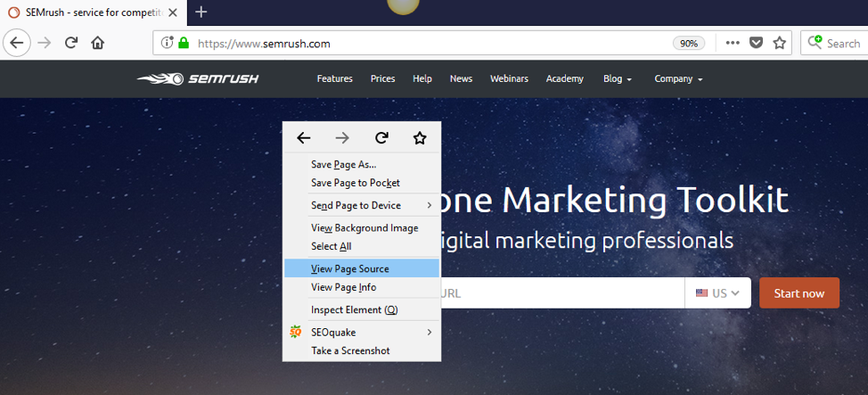868x395 pixels.
Task: Click the address bar URL text
Action: (x=264, y=43)
